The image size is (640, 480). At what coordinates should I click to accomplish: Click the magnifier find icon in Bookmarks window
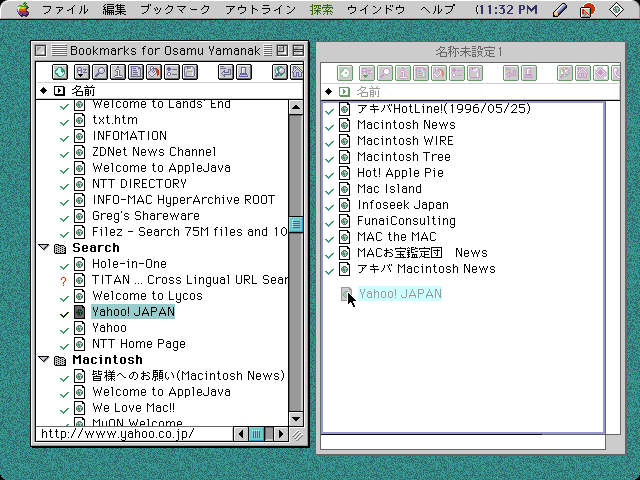(100, 72)
